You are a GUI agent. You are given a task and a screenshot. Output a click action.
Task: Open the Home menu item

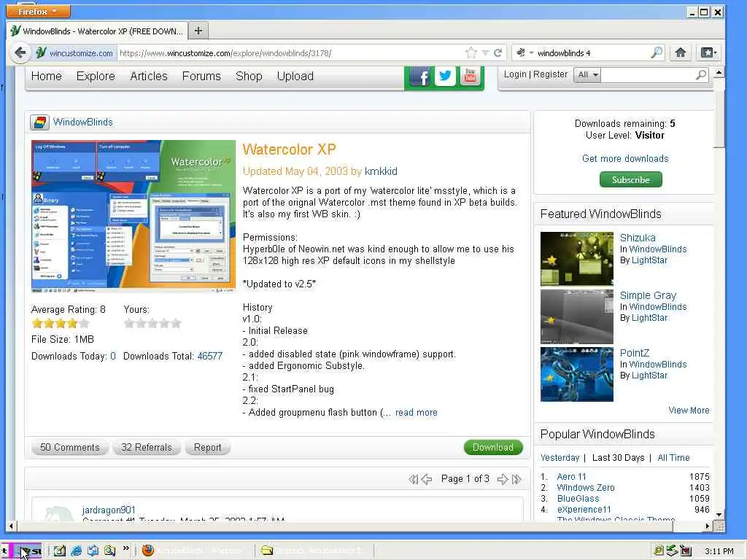(x=46, y=76)
